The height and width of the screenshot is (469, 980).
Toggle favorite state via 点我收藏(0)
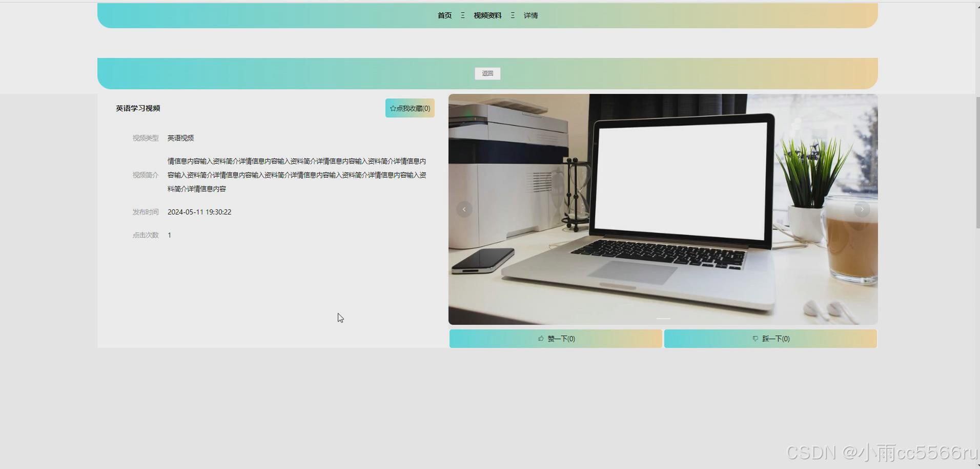(x=410, y=108)
